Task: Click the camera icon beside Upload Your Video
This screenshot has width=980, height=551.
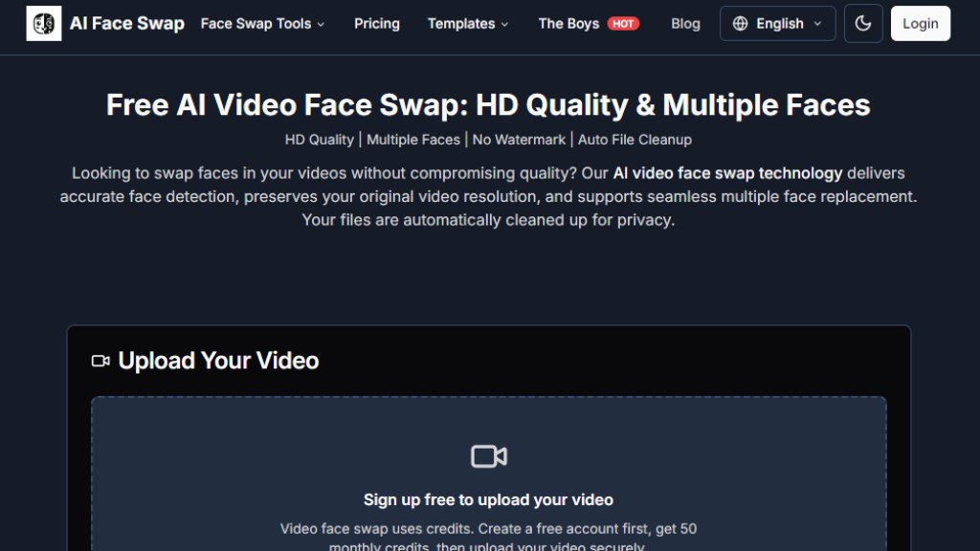Action: click(x=100, y=361)
